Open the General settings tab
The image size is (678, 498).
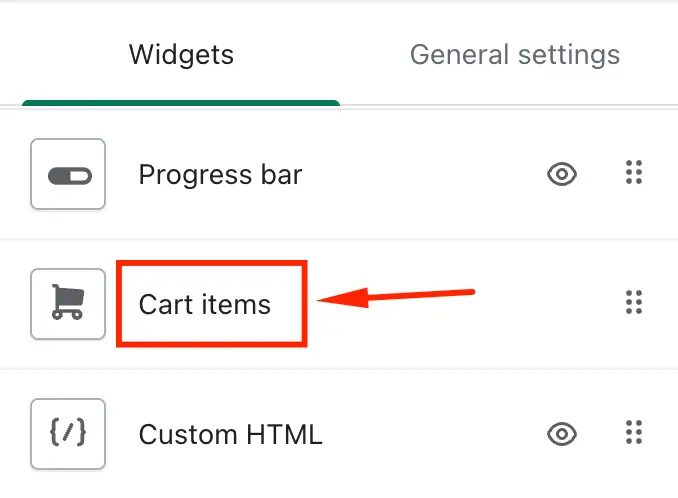515,55
